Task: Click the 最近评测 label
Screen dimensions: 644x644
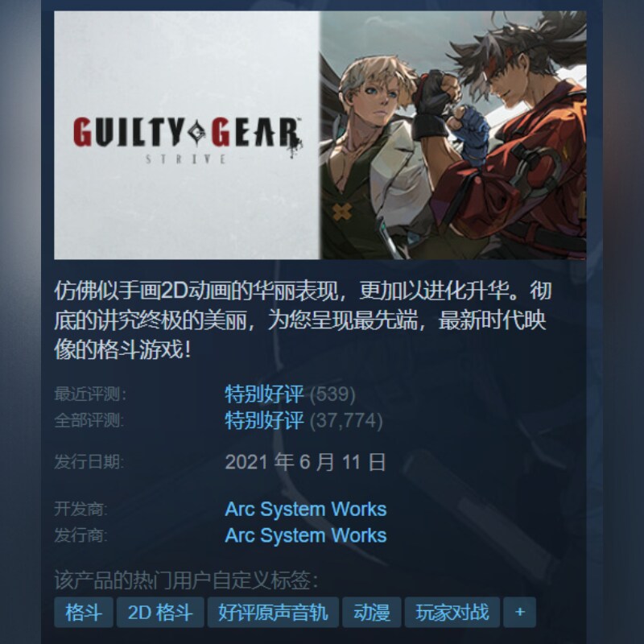Action: [x=90, y=394]
